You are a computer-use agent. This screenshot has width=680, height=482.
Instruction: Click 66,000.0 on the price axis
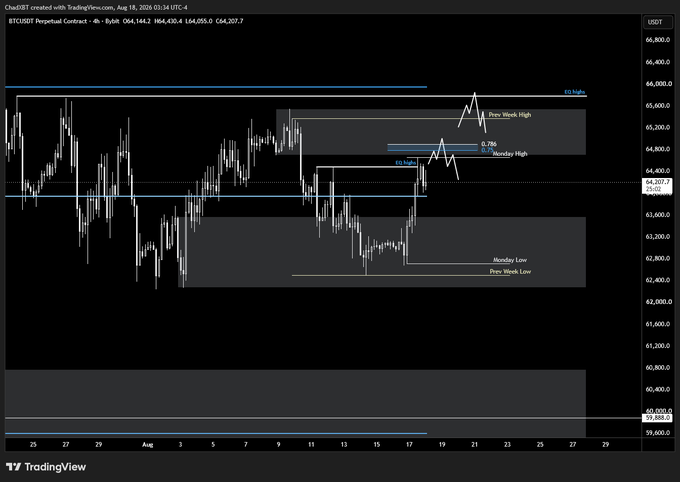point(657,84)
